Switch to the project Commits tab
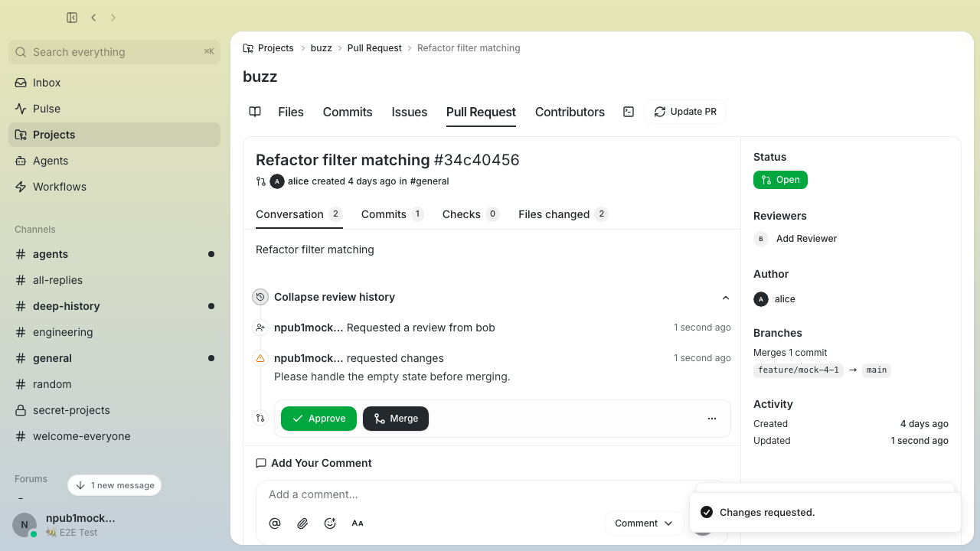The height and width of the screenshot is (551, 980). (348, 112)
